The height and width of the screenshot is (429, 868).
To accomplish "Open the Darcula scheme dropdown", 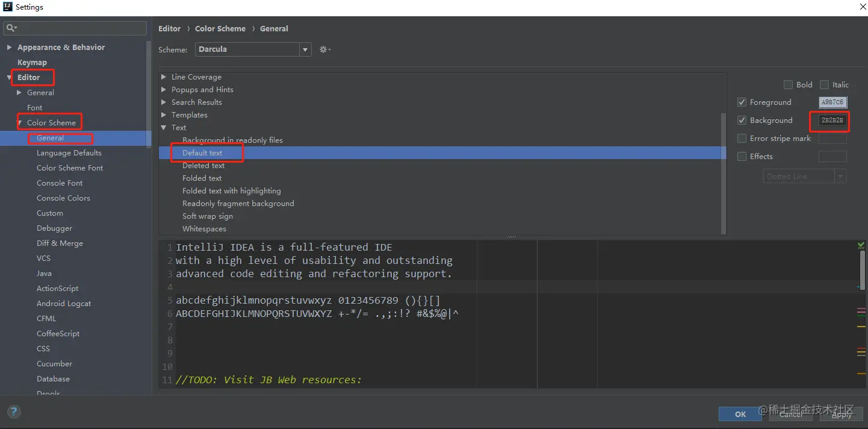I will 253,49.
